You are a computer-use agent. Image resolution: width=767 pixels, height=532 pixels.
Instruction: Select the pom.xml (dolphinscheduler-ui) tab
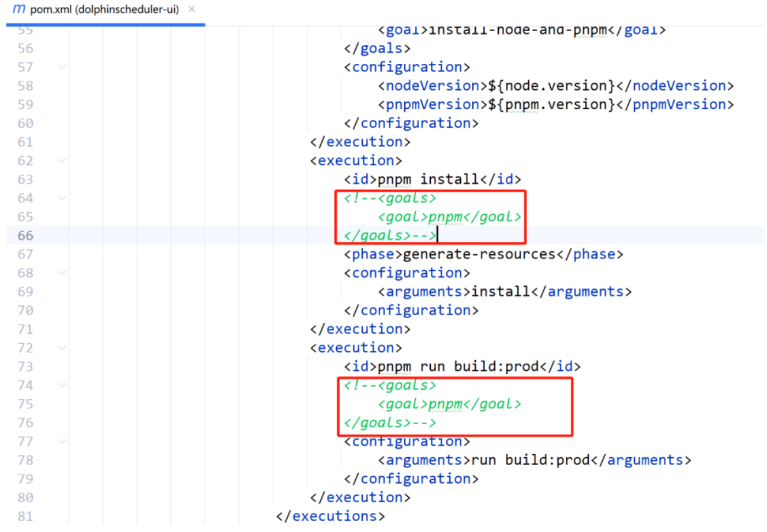[104, 10]
